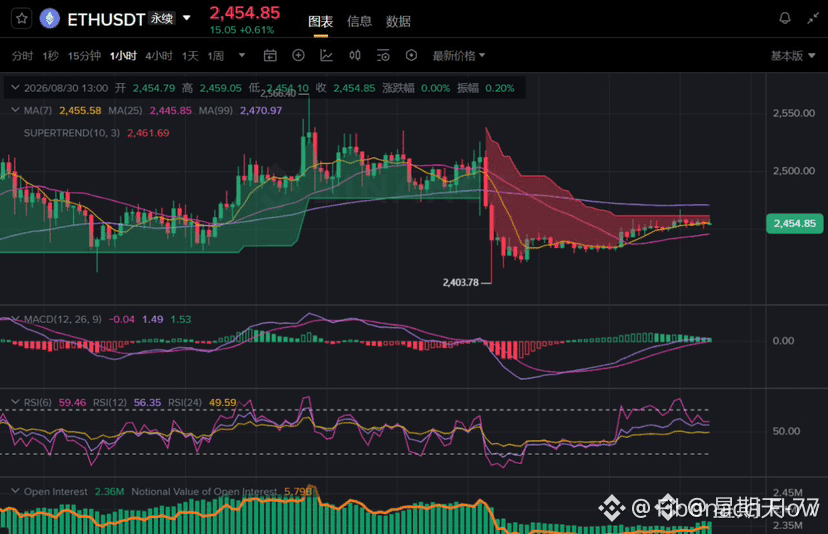The width and height of the screenshot is (828, 534).
Task: Switch to the 信息 info tab
Action: point(359,21)
